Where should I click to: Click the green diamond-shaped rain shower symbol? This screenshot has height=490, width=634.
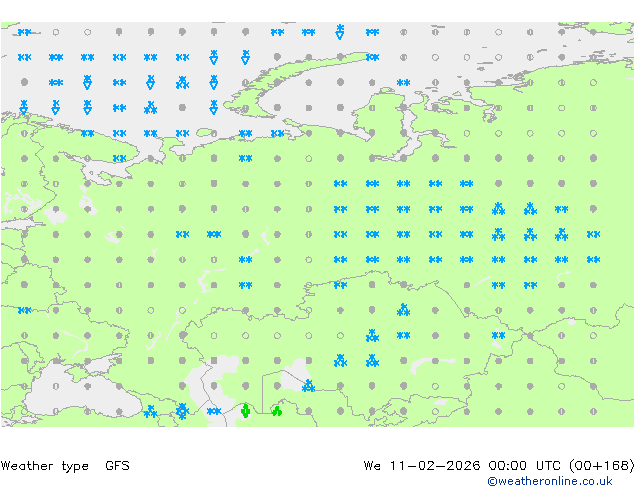click(245, 411)
